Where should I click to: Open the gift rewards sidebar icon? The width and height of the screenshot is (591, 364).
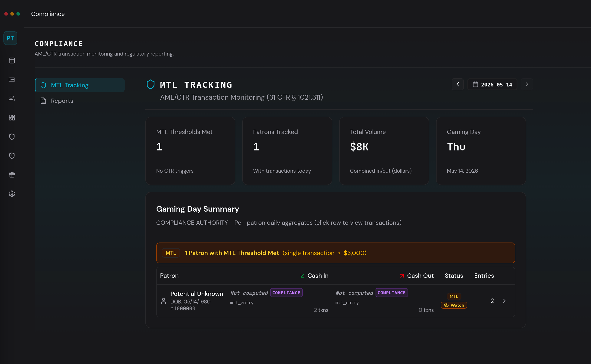tap(12, 175)
